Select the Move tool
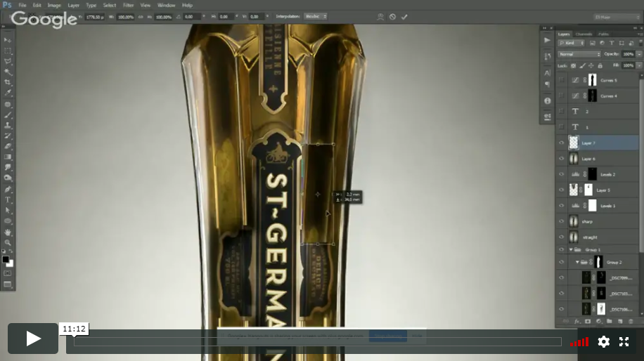This screenshot has height=361, width=644. pos(8,40)
